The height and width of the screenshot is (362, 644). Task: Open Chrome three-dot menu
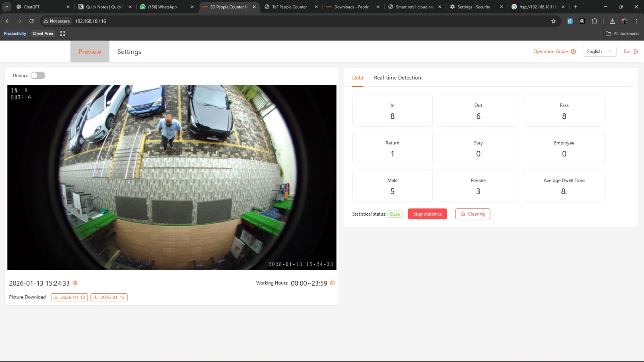click(636, 21)
